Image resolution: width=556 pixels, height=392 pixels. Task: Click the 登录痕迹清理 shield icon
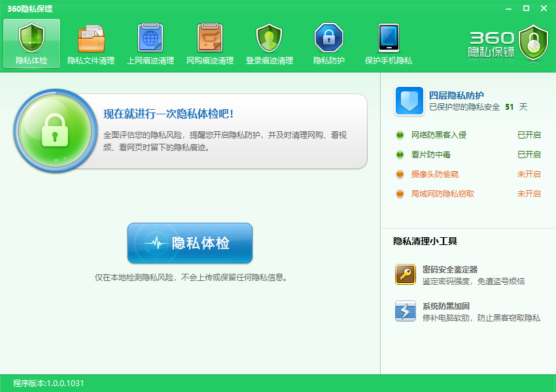[x=269, y=39]
